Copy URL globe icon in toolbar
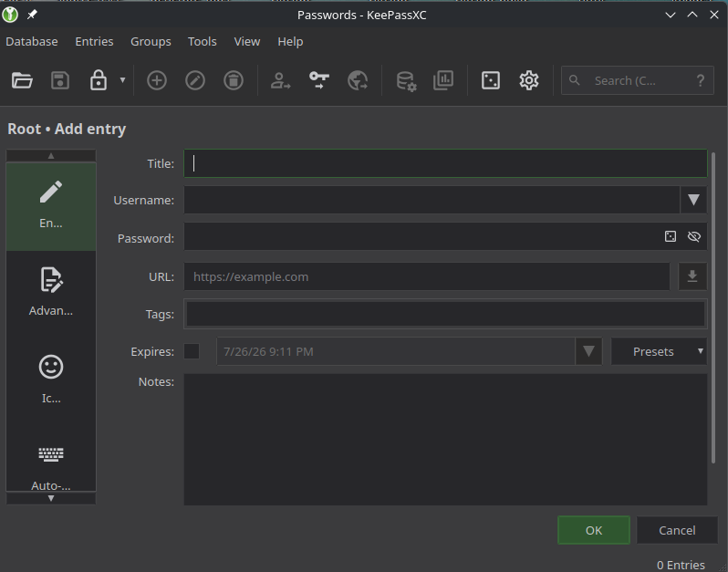The width and height of the screenshot is (728, 572). [x=358, y=80]
